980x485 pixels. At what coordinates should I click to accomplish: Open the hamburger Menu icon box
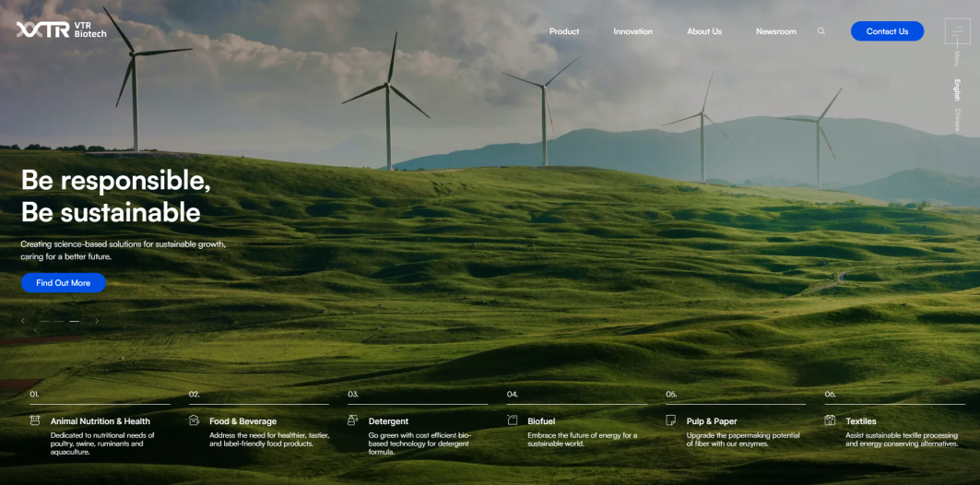[957, 31]
